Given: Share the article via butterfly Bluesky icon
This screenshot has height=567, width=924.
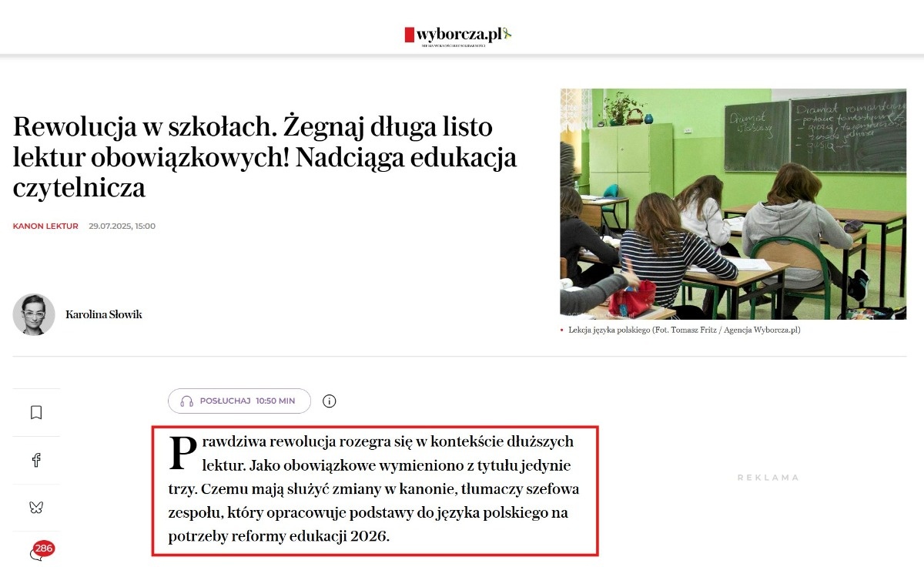Looking at the screenshot, I should click(36, 508).
